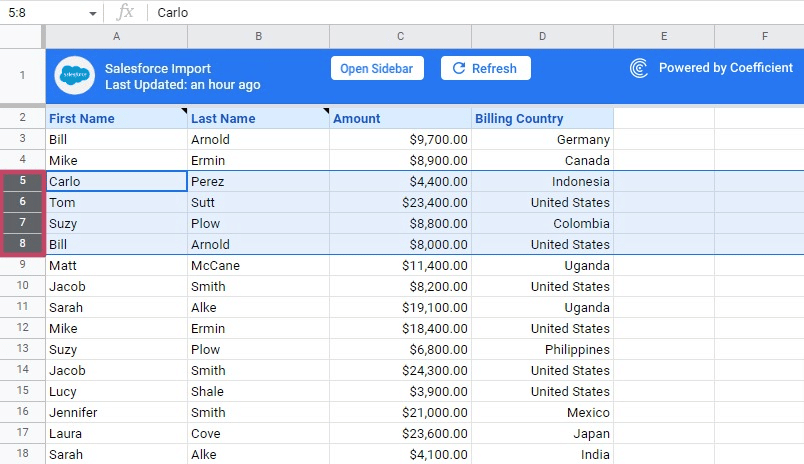804x464 pixels.
Task: Select the cell containing Cove
Action: 258,434
